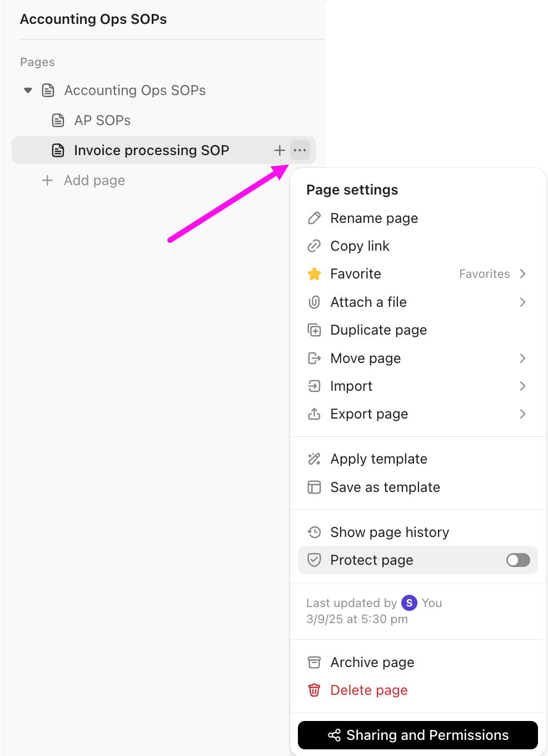Click the Favorite star icon
The height and width of the screenshot is (756, 548).
(x=315, y=273)
